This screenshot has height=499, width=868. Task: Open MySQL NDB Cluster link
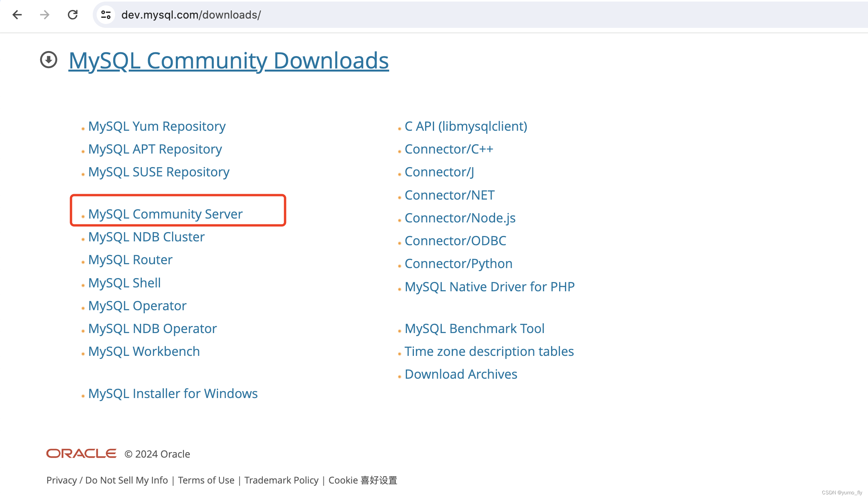tap(146, 237)
